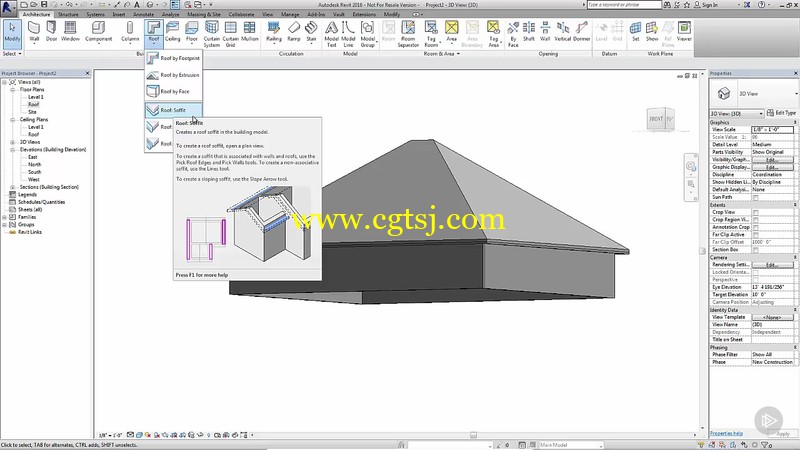The image size is (800, 450).
Task: Click the ViewCube FRONT face
Action: point(656,119)
